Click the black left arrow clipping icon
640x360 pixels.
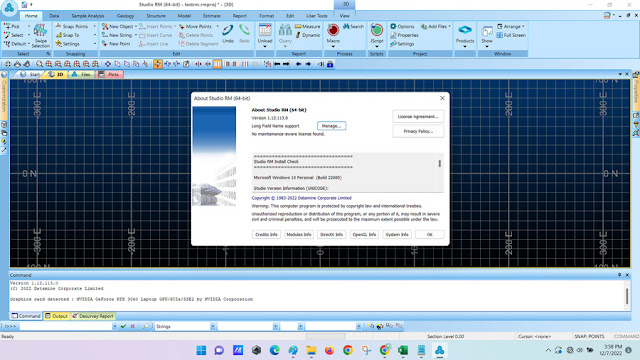(x=277, y=64)
